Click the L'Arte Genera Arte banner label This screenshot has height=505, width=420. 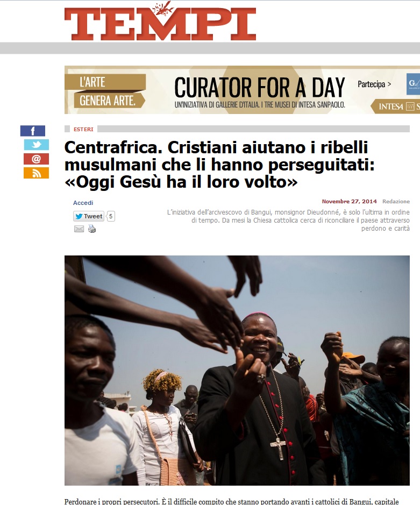pos(105,91)
